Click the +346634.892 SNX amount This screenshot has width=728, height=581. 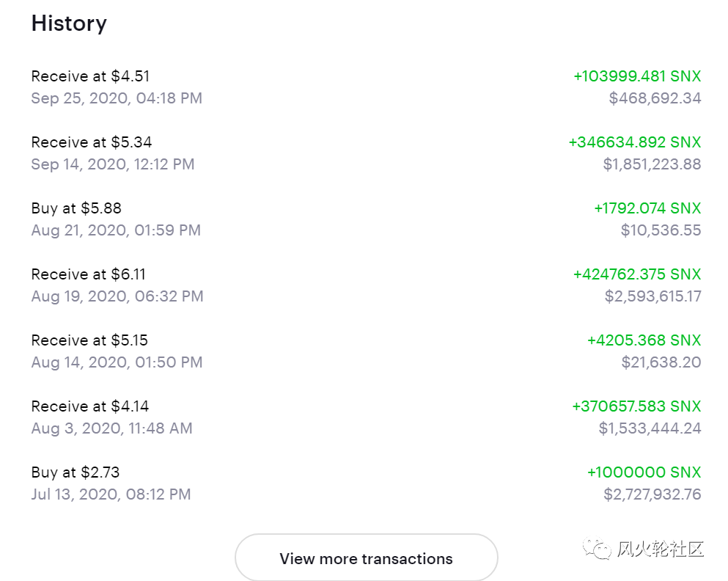[635, 142]
